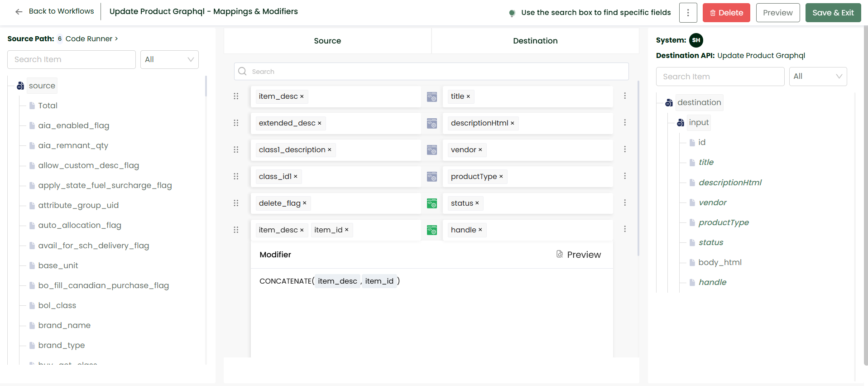Remove the descriptionHtml destination tag

pyautogui.click(x=512, y=123)
